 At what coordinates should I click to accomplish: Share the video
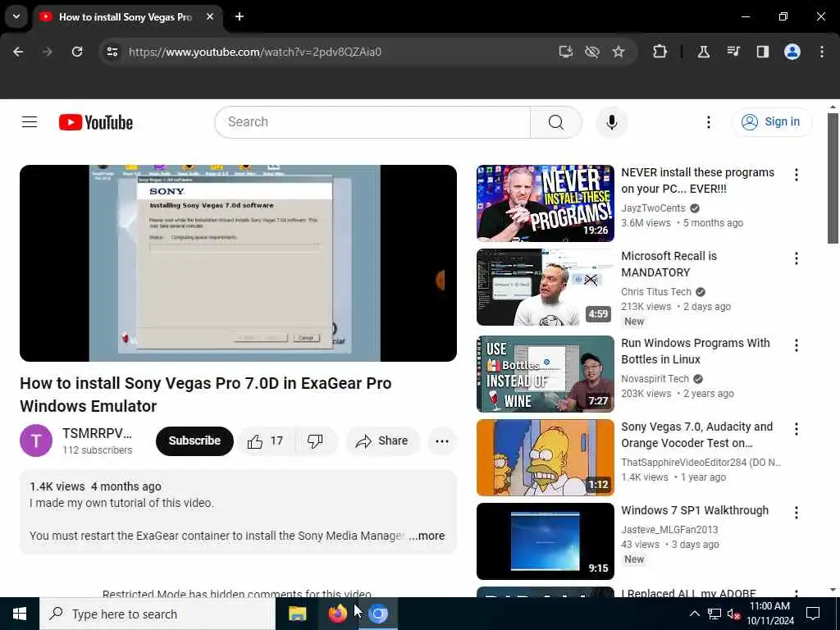381,441
